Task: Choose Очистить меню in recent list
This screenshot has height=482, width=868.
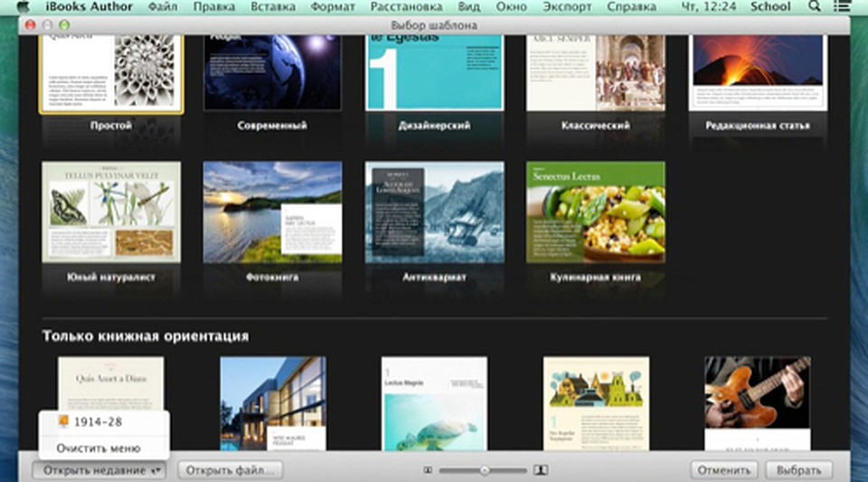Action: coord(103,449)
